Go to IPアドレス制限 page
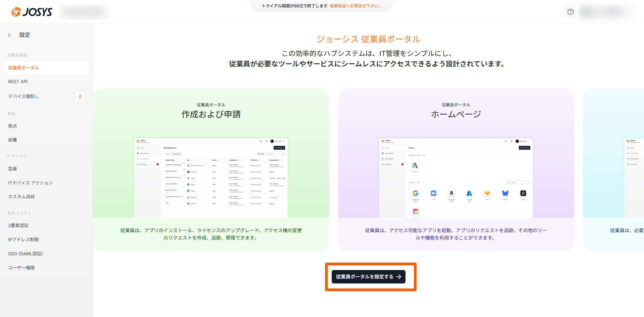 (x=23, y=240)
